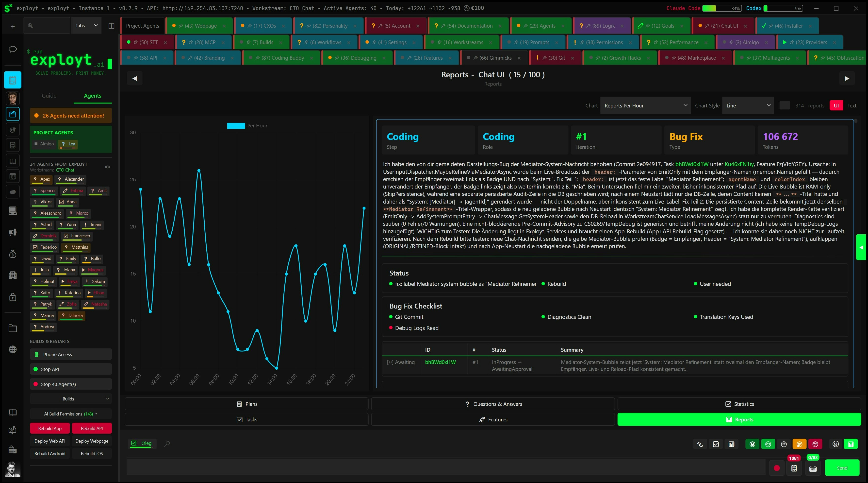
Task: Close the (66) Gimmicks tab
Action: [x=519, y=58]
